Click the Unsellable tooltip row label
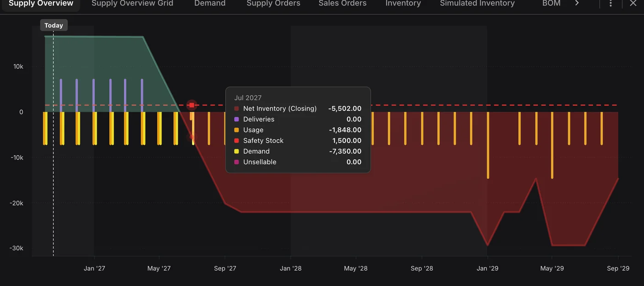The width and height of the screenshot is (644, 286). pos(260,162)
